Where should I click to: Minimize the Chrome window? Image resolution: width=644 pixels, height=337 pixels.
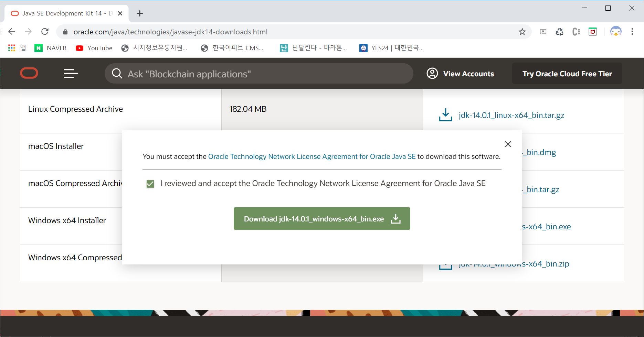(x=584, y=8)
